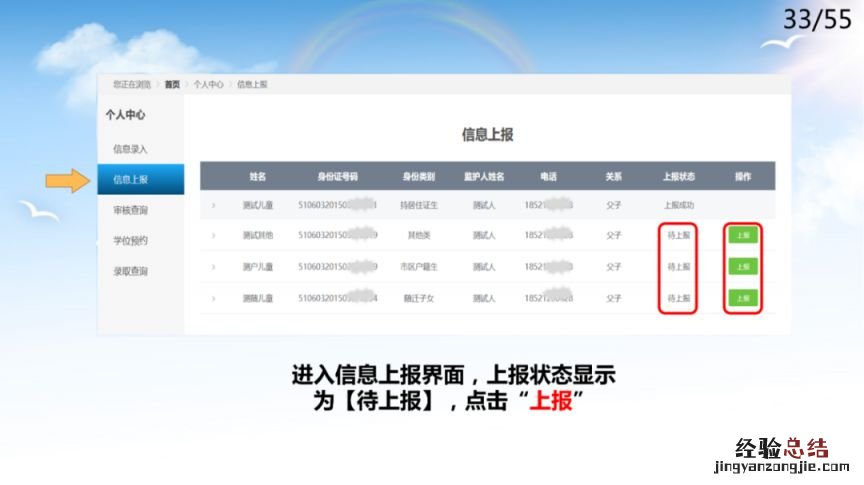Open 审核查询 in the sidebar
This screenshot has height=485, width=864.
click(131, 210)
